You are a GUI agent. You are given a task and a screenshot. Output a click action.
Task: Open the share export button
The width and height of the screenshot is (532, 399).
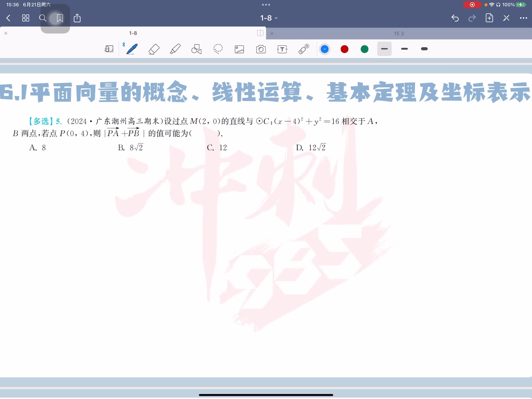tap(77, 18)
